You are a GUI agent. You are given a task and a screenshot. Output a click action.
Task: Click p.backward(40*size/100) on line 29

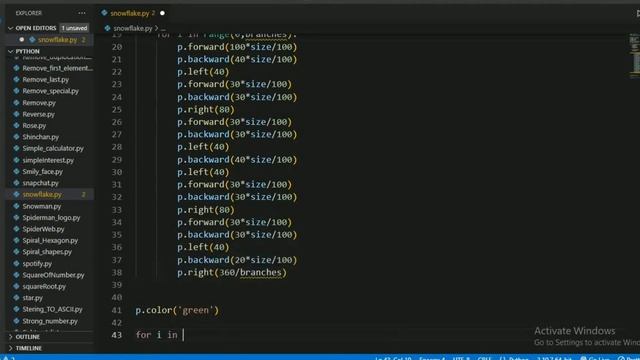point(237,160)
